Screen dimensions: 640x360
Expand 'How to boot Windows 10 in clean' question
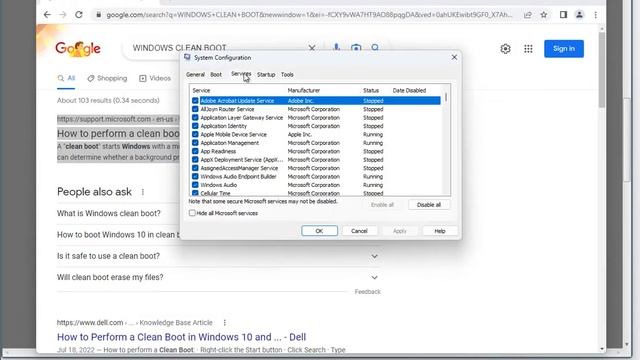click(x=118, y=235)
